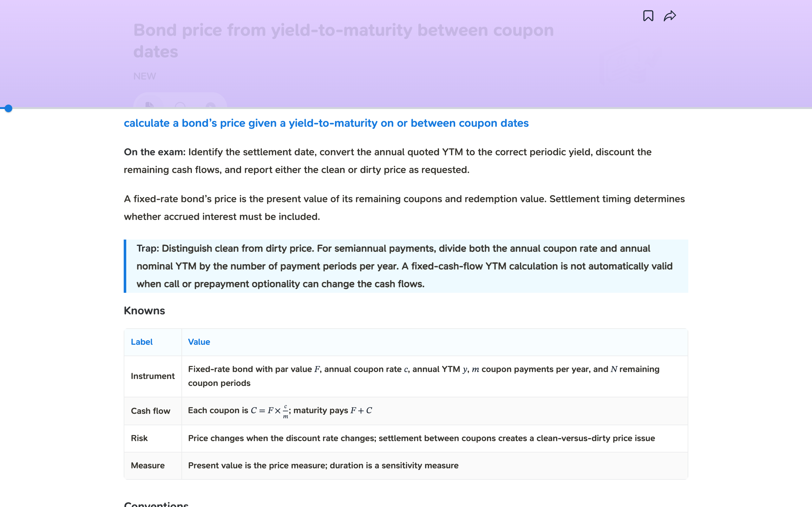Select the Risk row label
Viewport: 812px width, 507px height.
coord(139,438)
